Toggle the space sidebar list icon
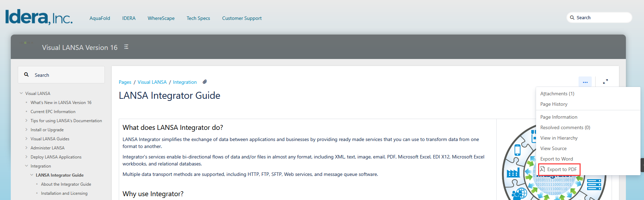The height and width of the screenshot is (200, 644). tap(126, 47)
